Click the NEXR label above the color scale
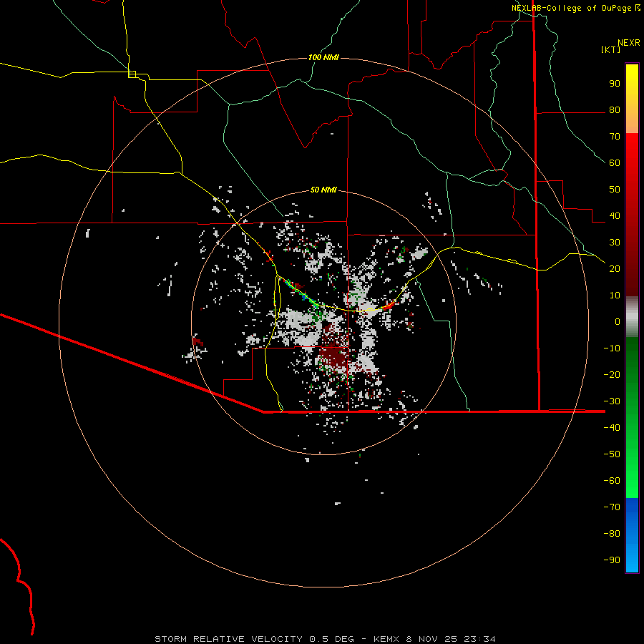Screen dimensions: 644x644 coord(629,43)
